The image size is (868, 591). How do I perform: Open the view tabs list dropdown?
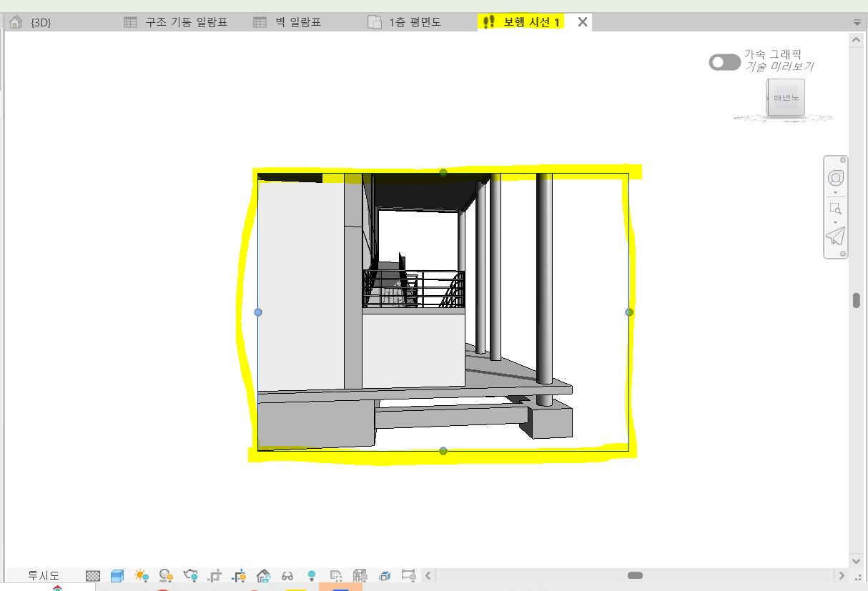coord(857,22)
